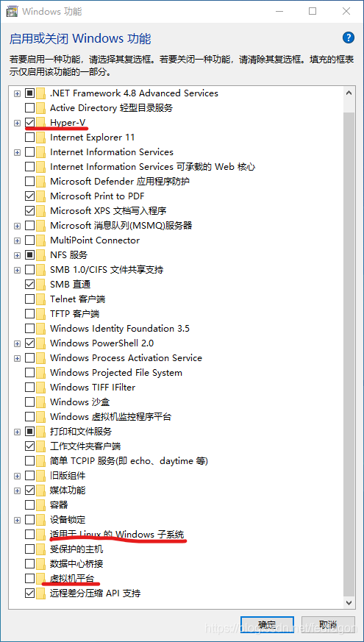Click the scrollbar down arrow in feature list
Image resolution: width=364 pixels, height=642 pixels.
(349, 602)
